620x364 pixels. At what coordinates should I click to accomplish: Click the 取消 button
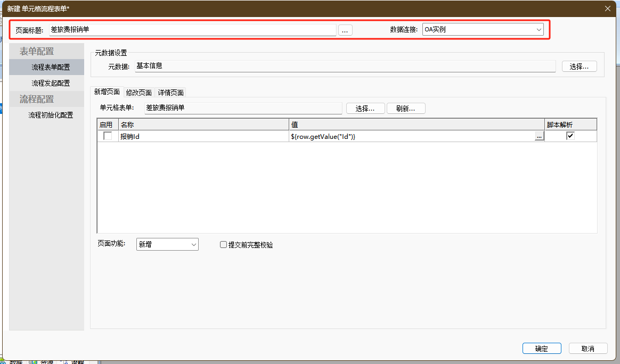pyautogui.click(x=588, y=349)
